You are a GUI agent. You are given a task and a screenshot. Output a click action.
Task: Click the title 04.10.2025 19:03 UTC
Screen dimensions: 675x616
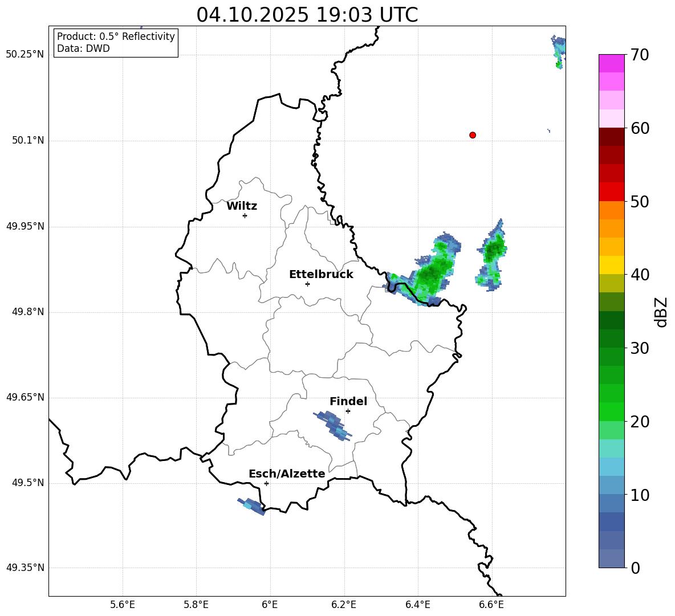(x=307, y=15)
